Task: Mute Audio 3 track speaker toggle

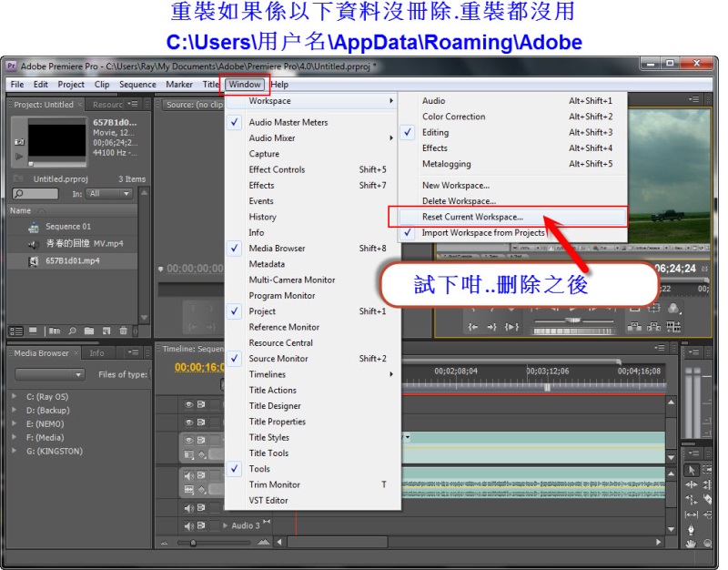Action: click(188, 526)
